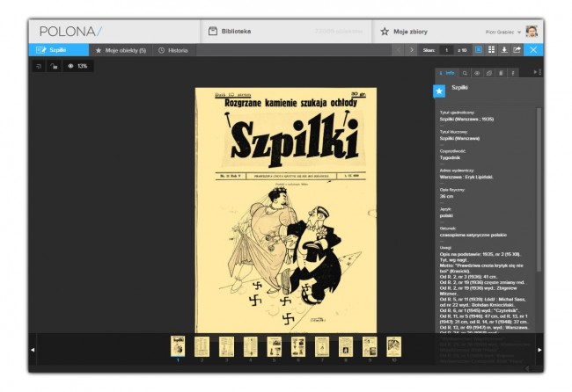The image size is (572, 392).
Task: Download the current object
Action: [x=504, y=49]
